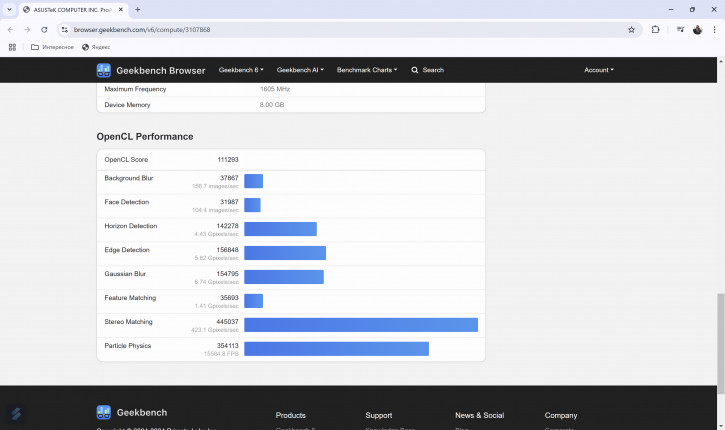Open the tab search dropdown arrow

click(9, 9)
